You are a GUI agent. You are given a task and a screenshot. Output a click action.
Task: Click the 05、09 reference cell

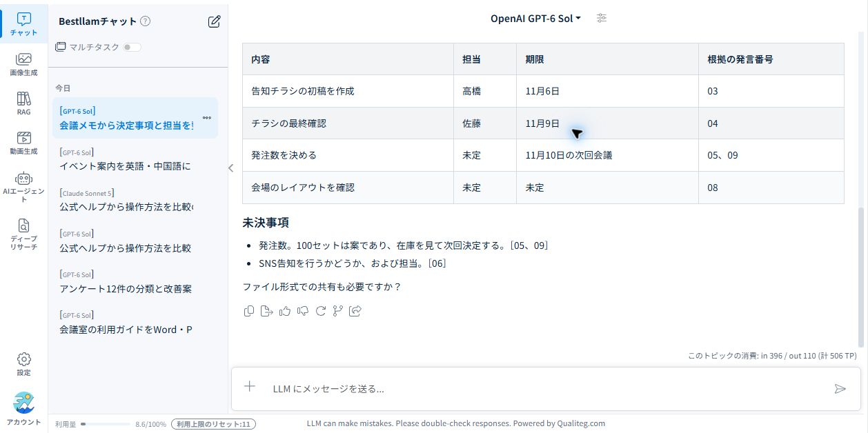point(771,155)
